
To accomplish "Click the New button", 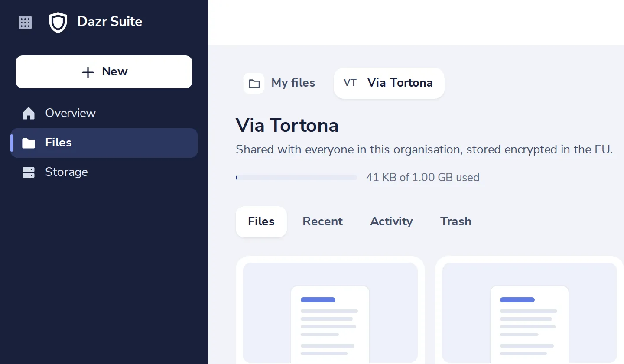I will coord(104,72).
